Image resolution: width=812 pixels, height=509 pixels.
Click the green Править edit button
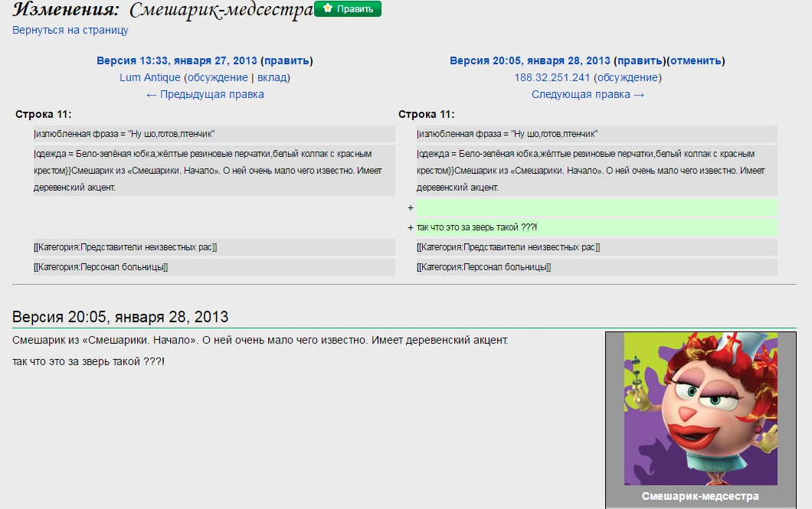point(348,8)
